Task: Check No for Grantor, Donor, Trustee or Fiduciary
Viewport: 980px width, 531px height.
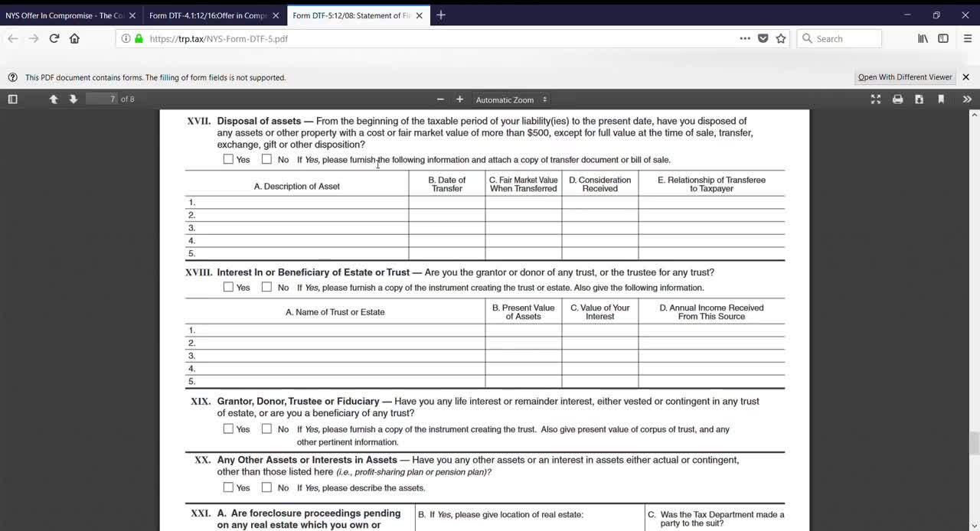Action: click(266, 428)
